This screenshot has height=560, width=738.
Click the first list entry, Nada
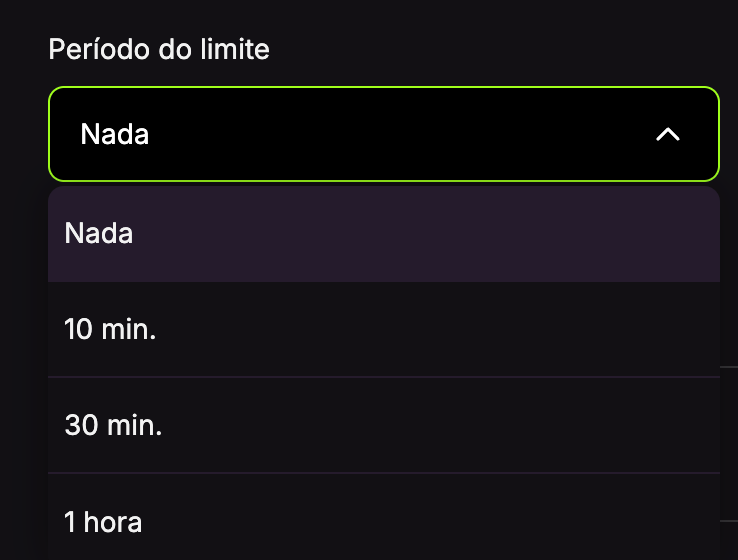[383, 234]
